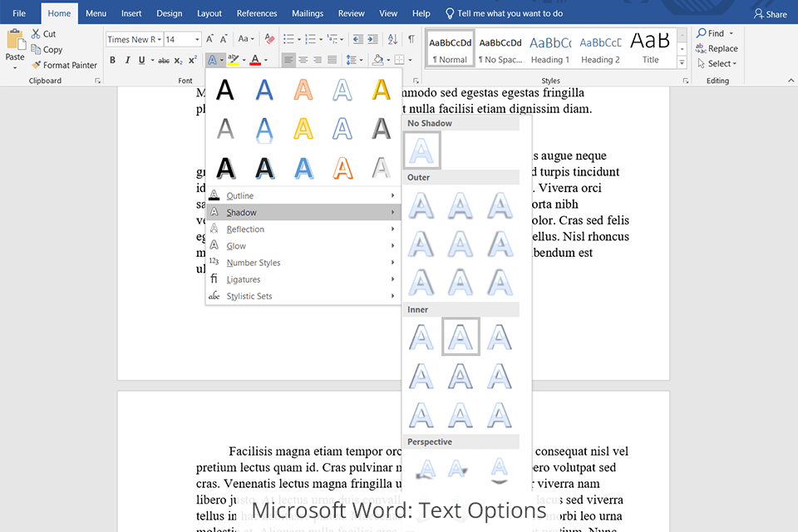The width and height of the screenshot is (798, 532).
Task: Click the Paste clipboard icon
Action: pyautogui.click(x=15, y=40)
